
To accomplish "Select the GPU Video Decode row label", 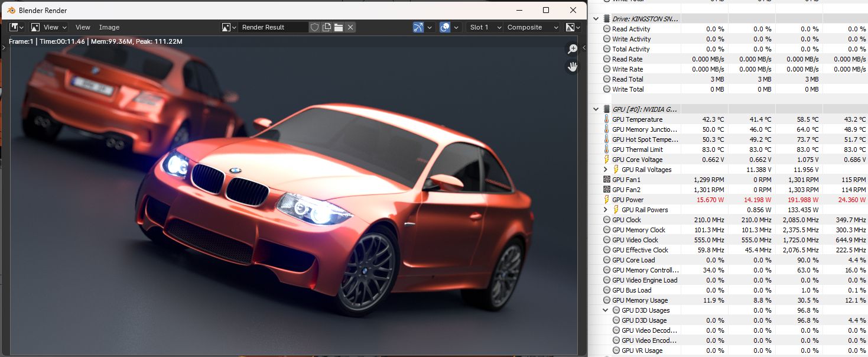I will (649, 330).
